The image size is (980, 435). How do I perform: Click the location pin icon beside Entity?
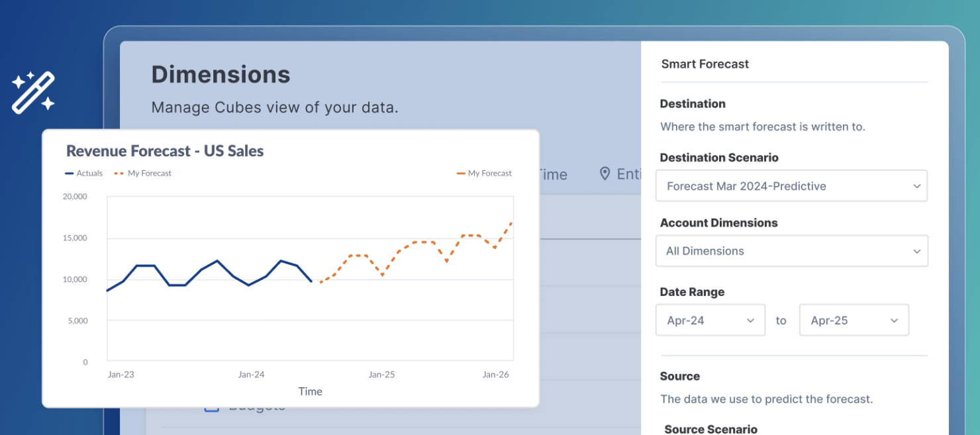(605, 173)
